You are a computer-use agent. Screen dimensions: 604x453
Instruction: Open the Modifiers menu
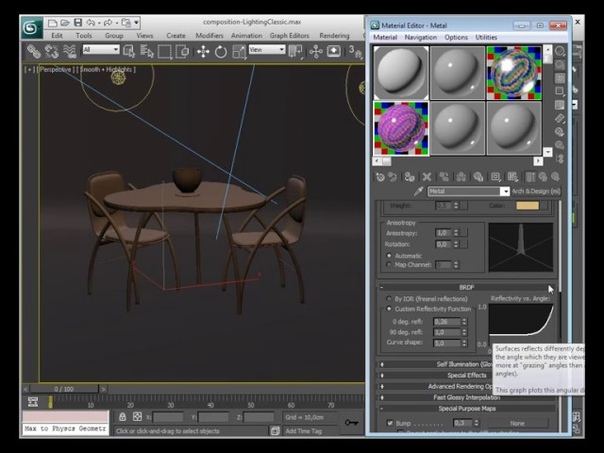point(209,35)
